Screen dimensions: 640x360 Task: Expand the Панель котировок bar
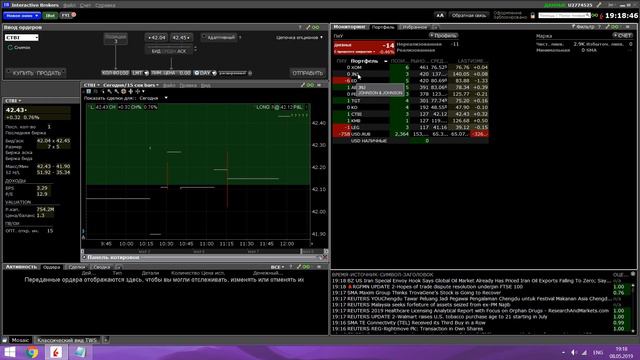204,258
